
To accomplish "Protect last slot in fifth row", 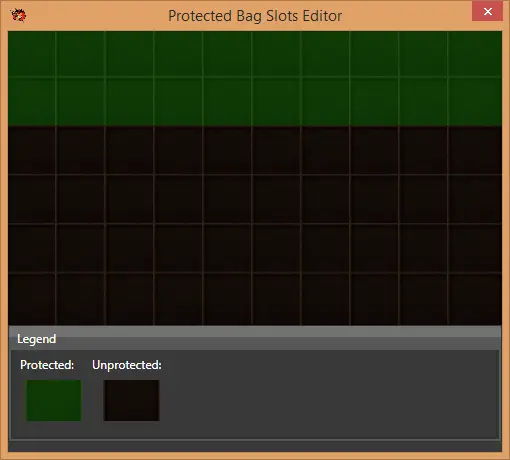I will [475, 248].
